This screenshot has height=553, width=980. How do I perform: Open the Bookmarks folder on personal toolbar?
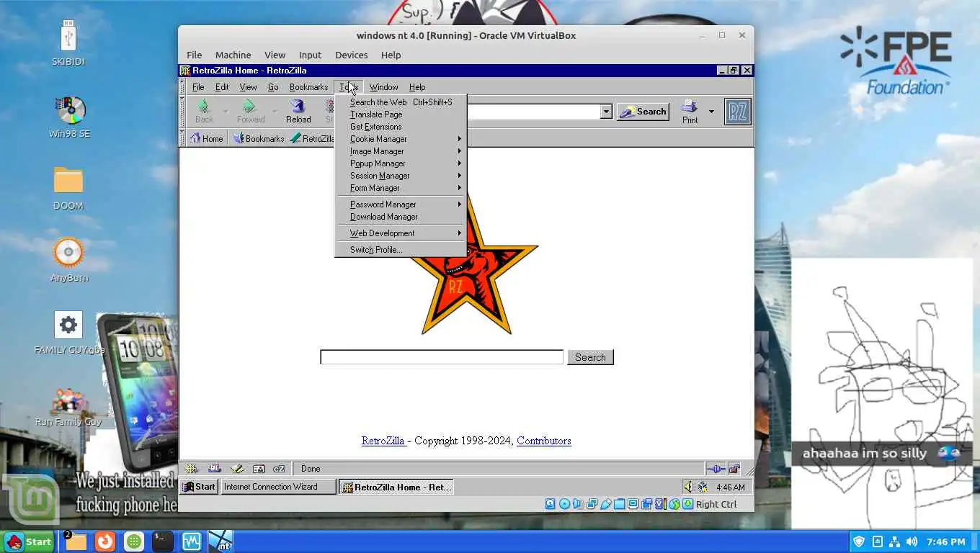click(x=259, y=138)
